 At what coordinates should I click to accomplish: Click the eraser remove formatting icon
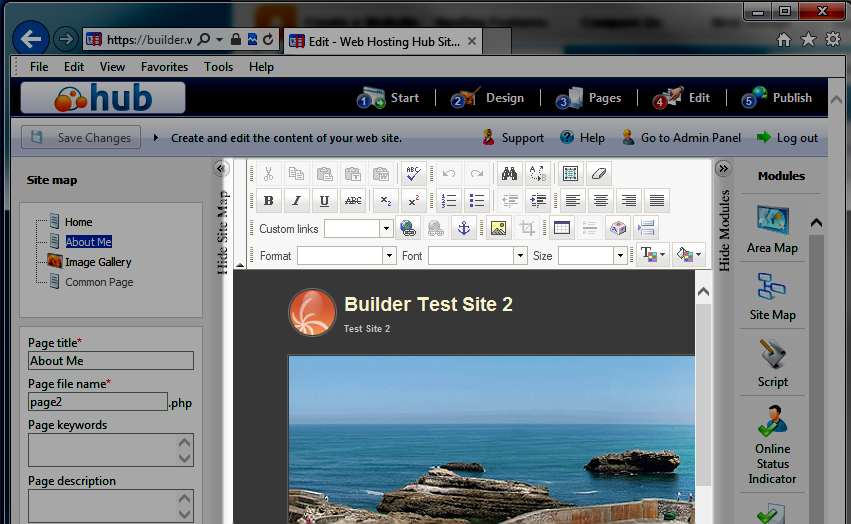pos(597,174)
